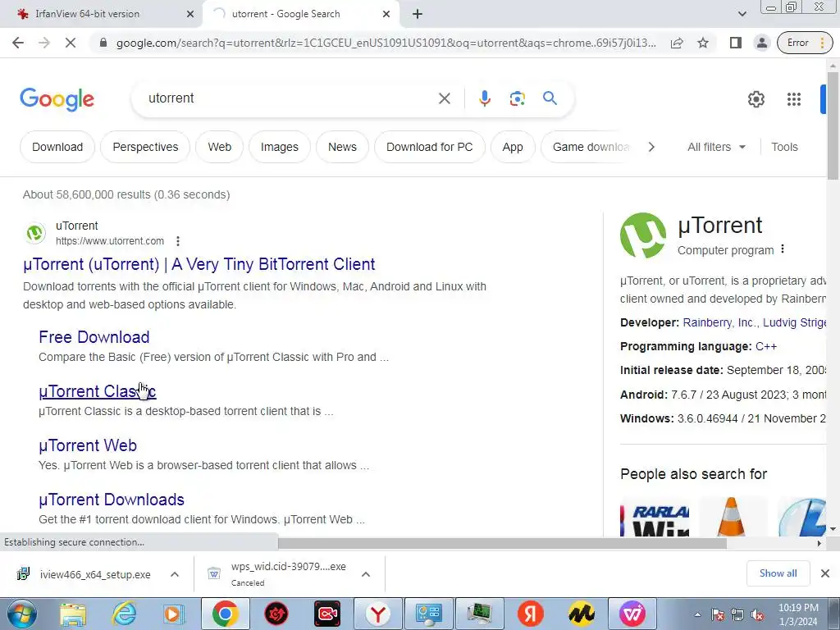840x630 pixels.
Task: Open WPS Office icon in taskbar
Action: pyautogui.click(x=632, y=614)
